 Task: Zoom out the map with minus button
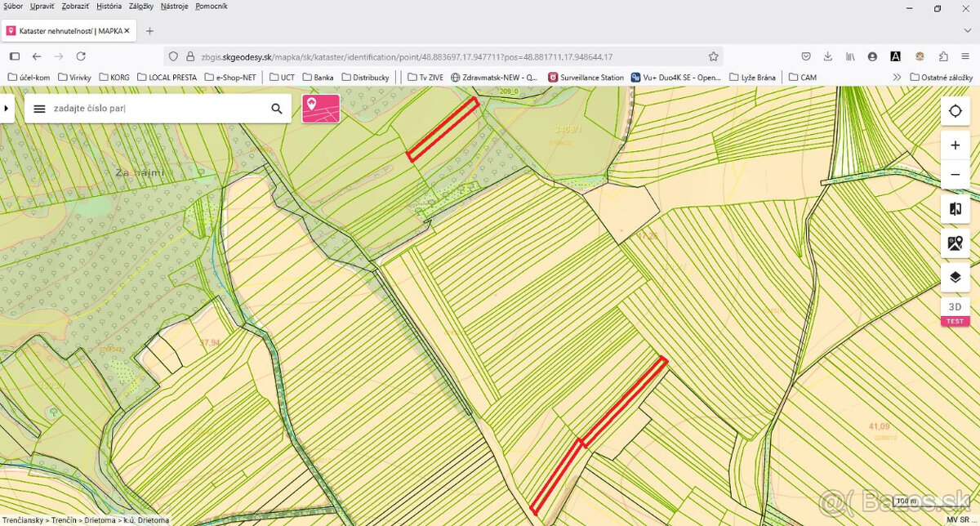(x=955, y=175)
